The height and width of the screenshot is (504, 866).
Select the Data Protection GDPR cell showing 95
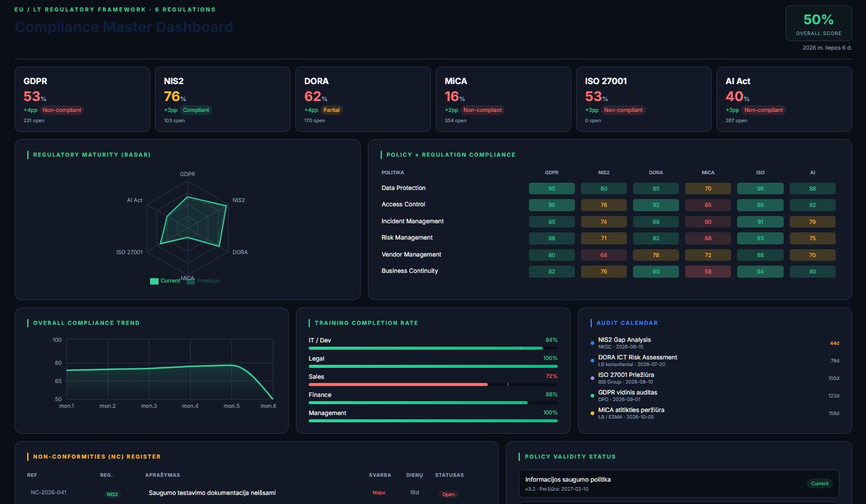pyautogui.click(x=552, y=189)
